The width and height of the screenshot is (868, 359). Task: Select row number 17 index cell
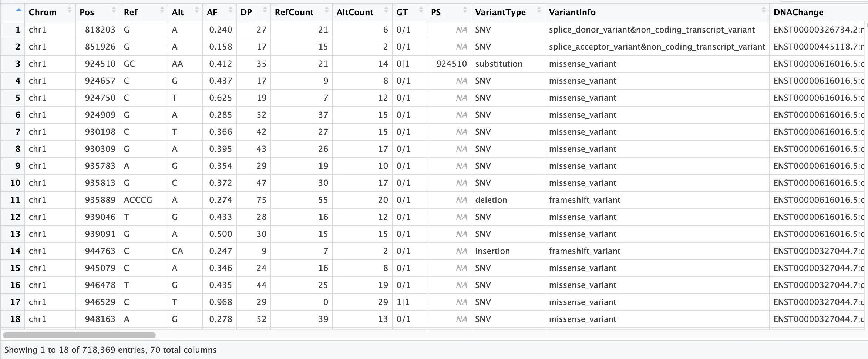tap(13, 302)
